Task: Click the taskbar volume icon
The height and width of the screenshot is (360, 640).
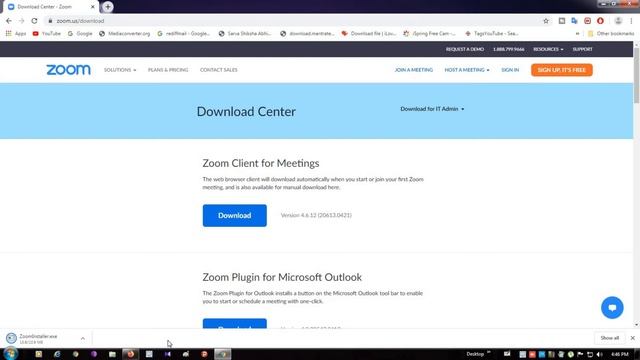Action: point(599,354)
